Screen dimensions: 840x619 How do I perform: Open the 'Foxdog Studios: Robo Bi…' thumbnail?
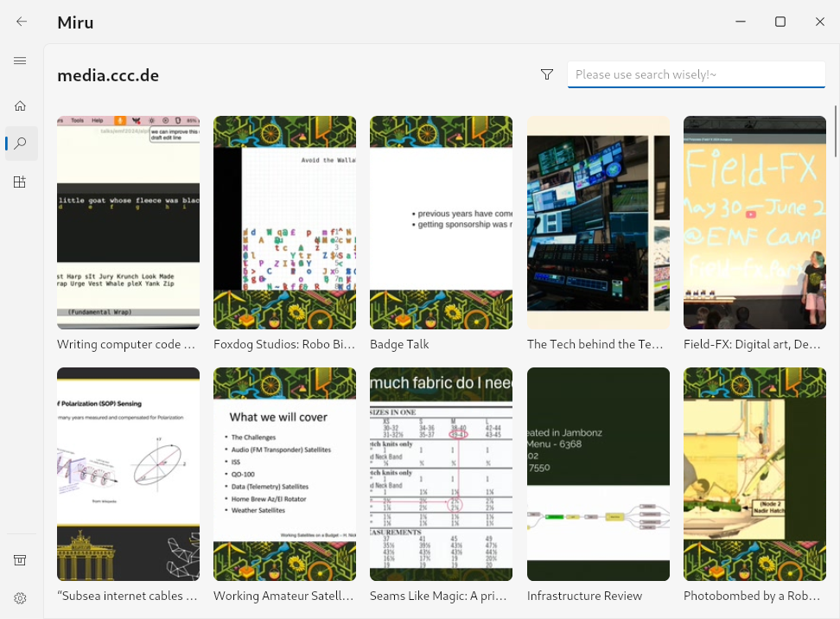tap(284, 222)
